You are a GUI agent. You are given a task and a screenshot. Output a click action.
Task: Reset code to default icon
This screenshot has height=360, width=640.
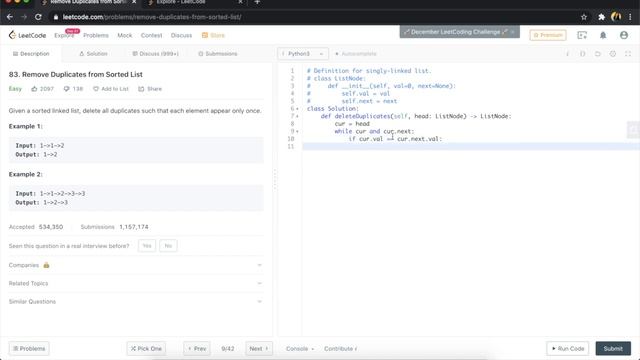598,54
